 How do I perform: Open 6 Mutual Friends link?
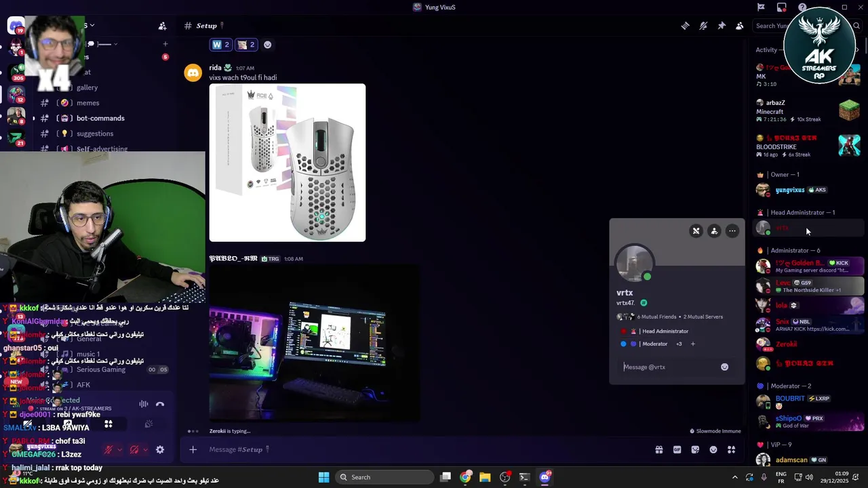coord(657,317)
